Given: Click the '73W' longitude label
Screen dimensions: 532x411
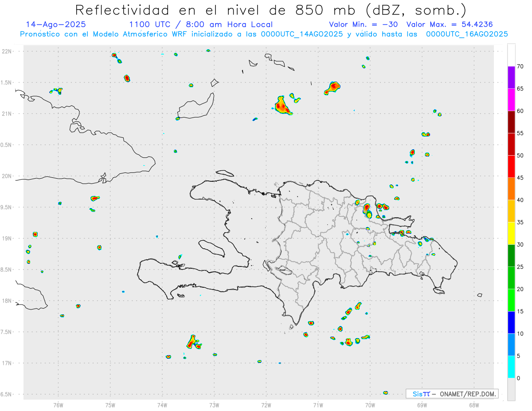Looking at the screenshot, I should click(x=214, y=405).
